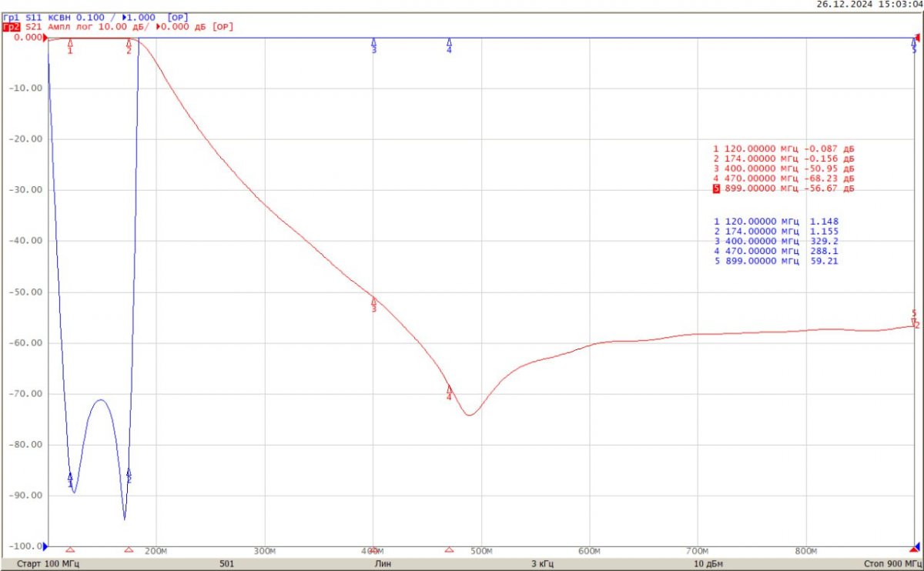
Task: Click blue marker 4 at the top of the graph
Action: coord(449,46)
